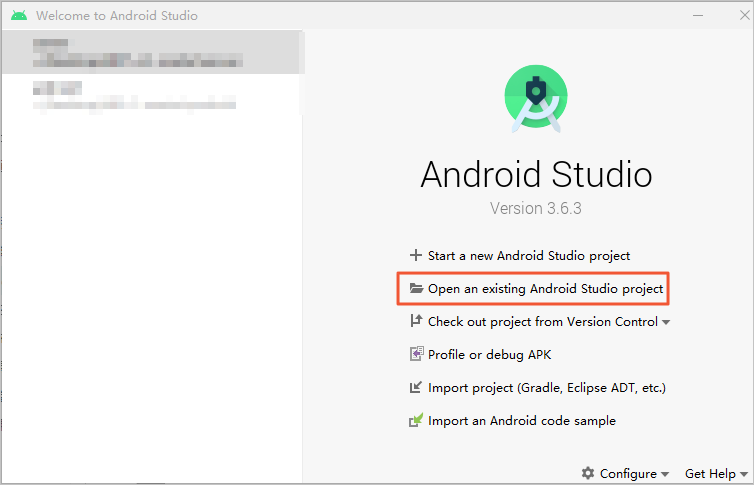Import project (Gradle, Eclipse ADT, etc.)
Screen dimensions: 754x485
click(x=547, y=387)
